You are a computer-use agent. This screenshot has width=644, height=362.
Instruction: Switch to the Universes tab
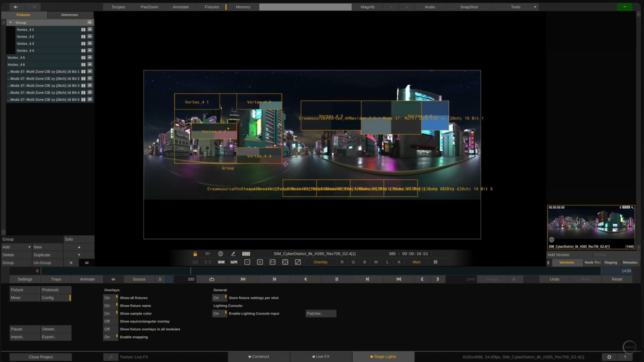(69, 15)
